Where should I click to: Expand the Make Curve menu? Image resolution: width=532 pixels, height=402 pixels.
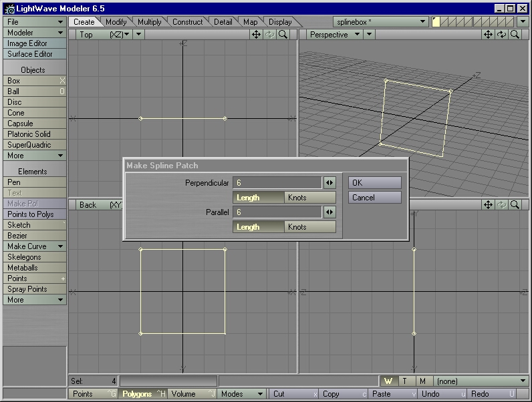(x=35, y=246)
